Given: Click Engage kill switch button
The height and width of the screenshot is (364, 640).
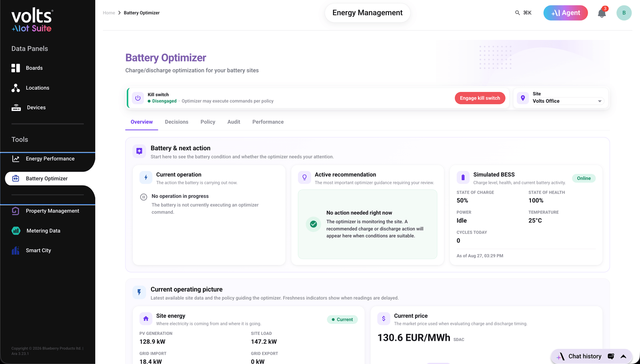Looking at the screenshot, I should [x=480, y=98].
